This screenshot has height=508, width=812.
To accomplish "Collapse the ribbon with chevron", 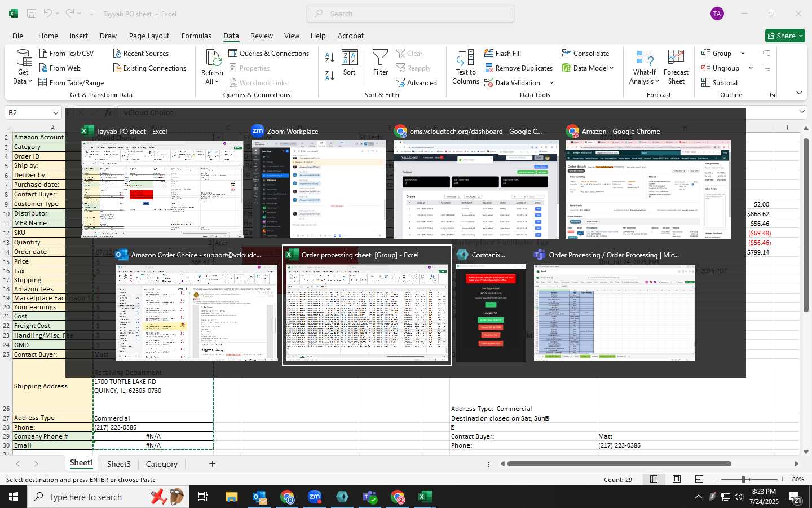I will pyautogui.click(x=799, y=93).
